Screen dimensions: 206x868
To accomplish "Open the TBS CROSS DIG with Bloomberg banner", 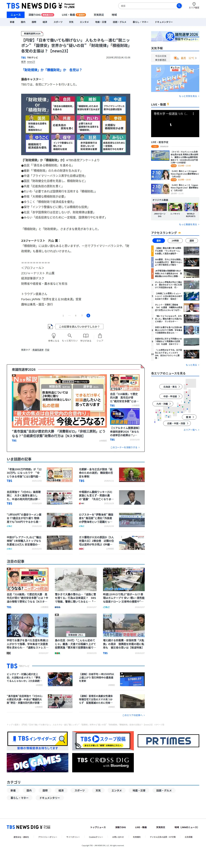I will 103,763.
